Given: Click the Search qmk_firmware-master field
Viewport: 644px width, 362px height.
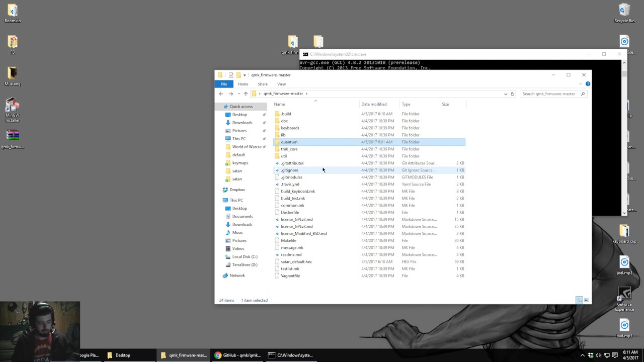Looking at the screenshot, I should click(x=553, y=94).
